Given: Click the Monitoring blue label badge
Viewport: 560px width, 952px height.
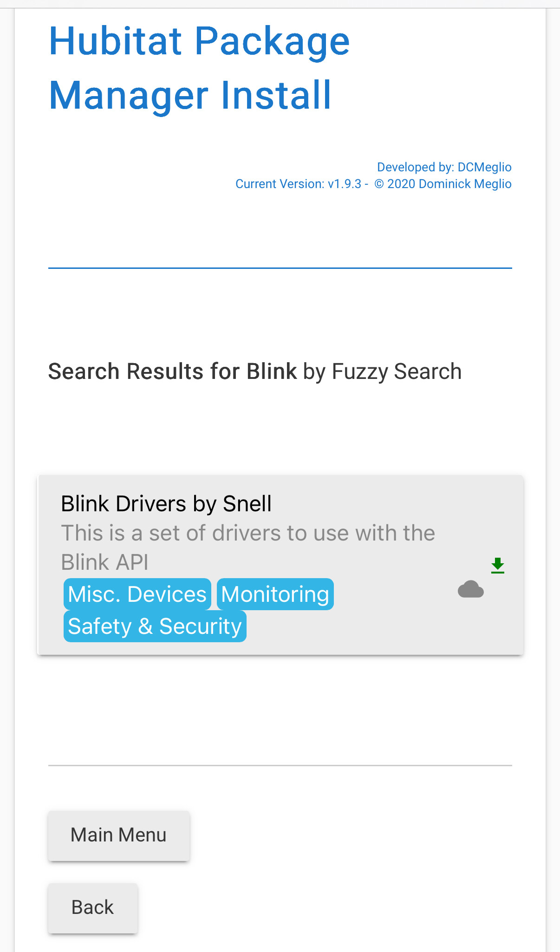Looking at the screenshot, I should tap(275, 594).
